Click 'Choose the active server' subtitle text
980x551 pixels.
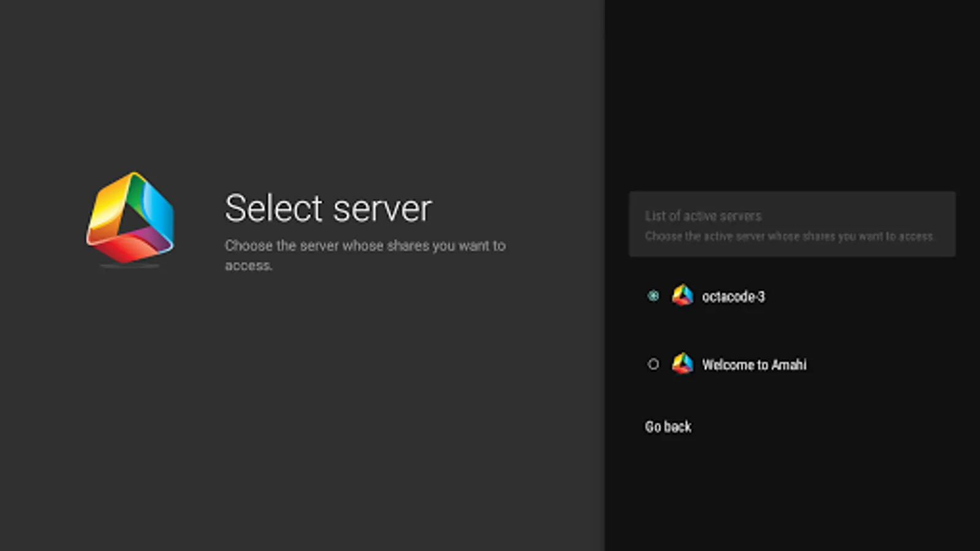tap(790, 236)
